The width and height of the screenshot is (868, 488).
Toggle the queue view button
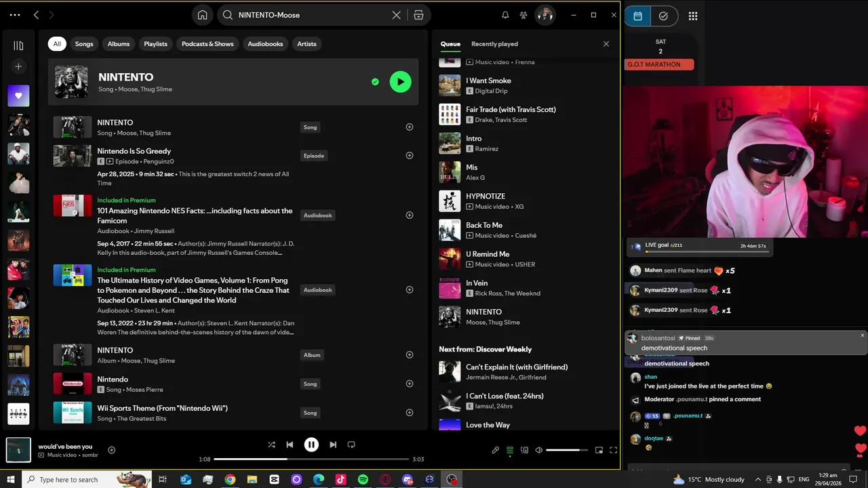(x=510, y=450)
